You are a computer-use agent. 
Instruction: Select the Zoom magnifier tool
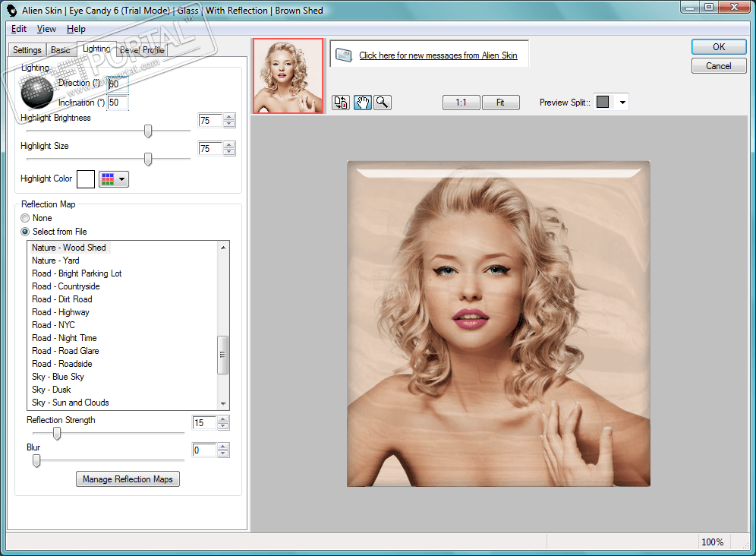pyautogui.click(x=383, y=103)
